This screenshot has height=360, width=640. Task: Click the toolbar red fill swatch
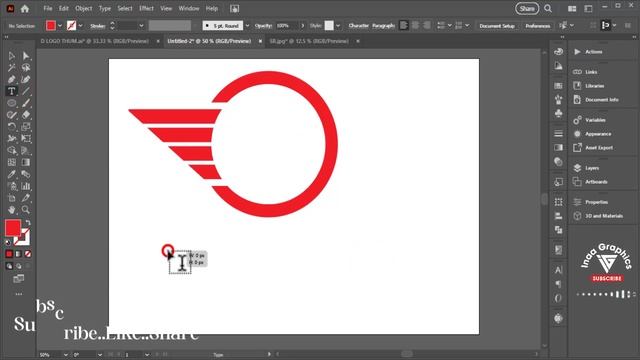[13, 228]
